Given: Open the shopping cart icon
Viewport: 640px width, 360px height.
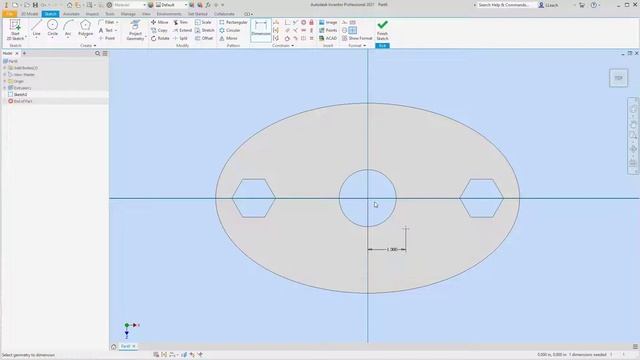Looking at the screenshot, I should click(x=582, y=5).
